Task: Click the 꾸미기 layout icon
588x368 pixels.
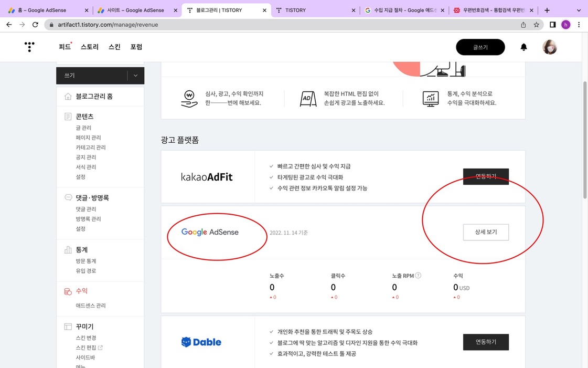Action: [68, 327]
